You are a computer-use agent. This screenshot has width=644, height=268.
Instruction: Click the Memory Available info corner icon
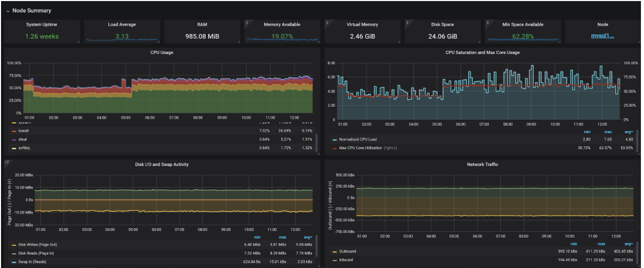tap(247, 23)
